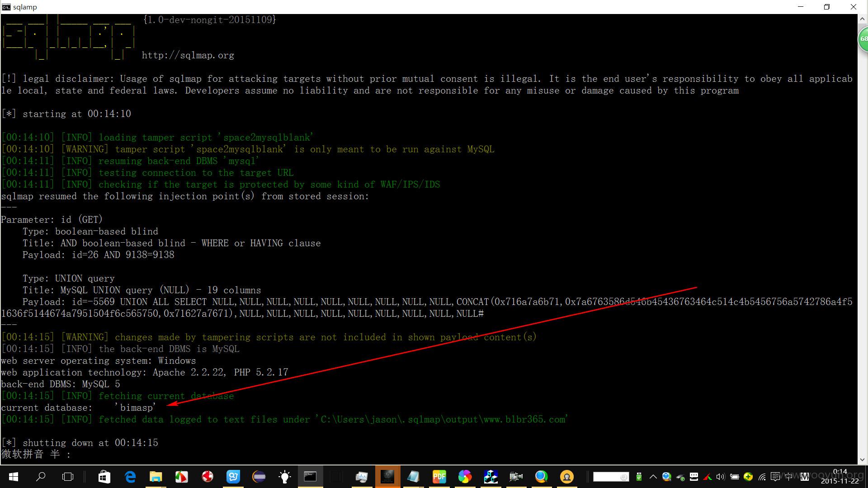Click the green USB tray icon

[639, 477]
